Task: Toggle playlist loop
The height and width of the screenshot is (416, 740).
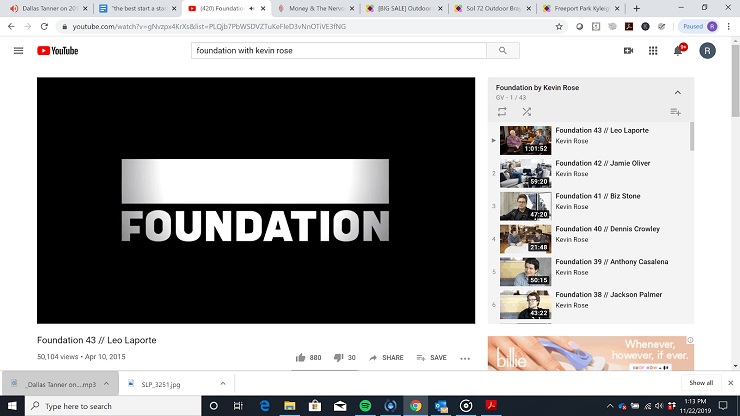Action: (x=502, y=112)
